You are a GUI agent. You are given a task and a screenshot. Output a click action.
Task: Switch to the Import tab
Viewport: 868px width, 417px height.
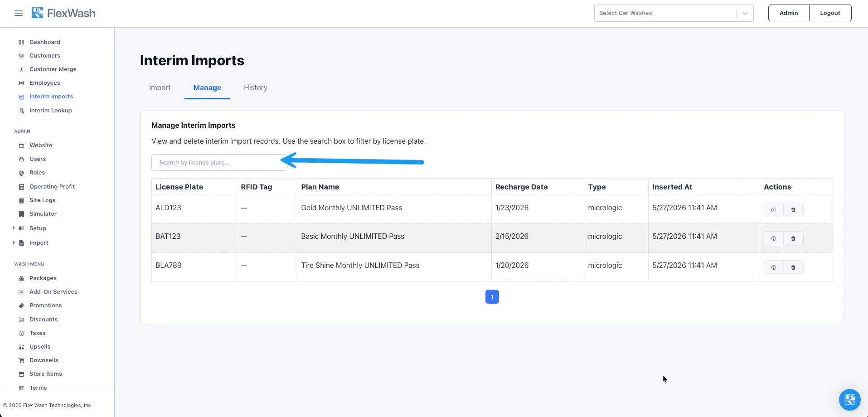click(160, 87)
